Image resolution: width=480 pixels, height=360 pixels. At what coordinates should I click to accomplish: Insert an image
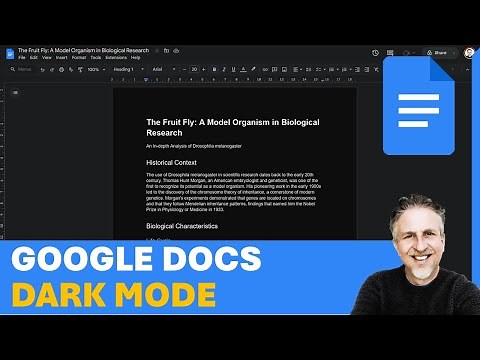[284, 69]
